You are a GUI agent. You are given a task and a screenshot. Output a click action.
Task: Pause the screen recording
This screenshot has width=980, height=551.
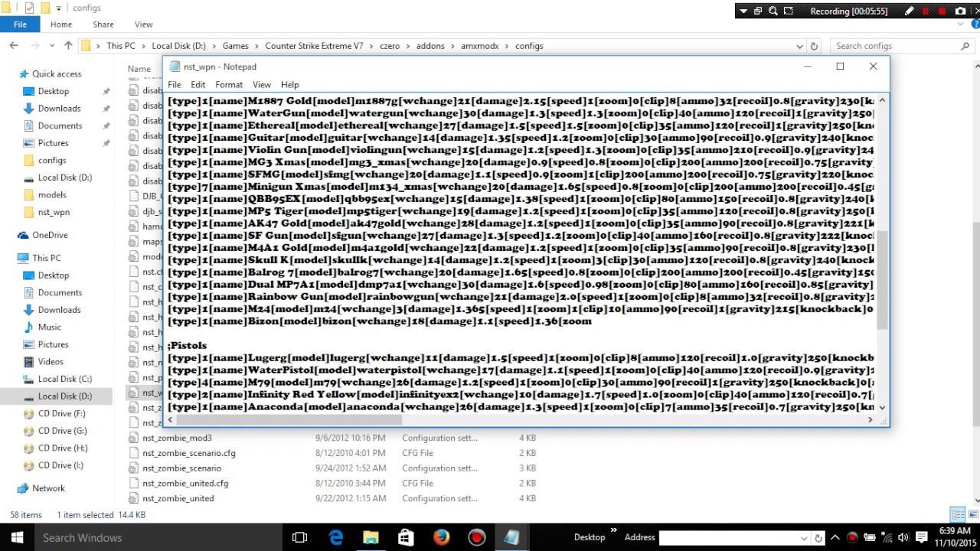[926, 11]
